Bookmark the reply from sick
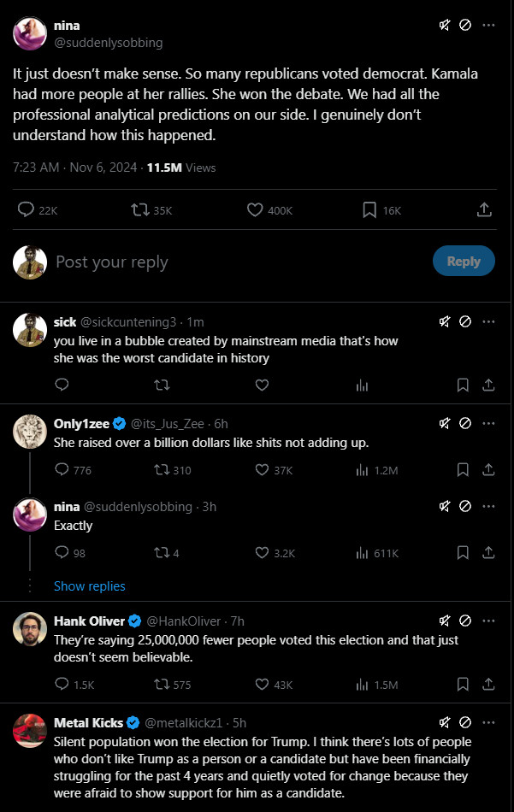Image resolution: width=514 pixels, height=812 pixels. (463, 385)
